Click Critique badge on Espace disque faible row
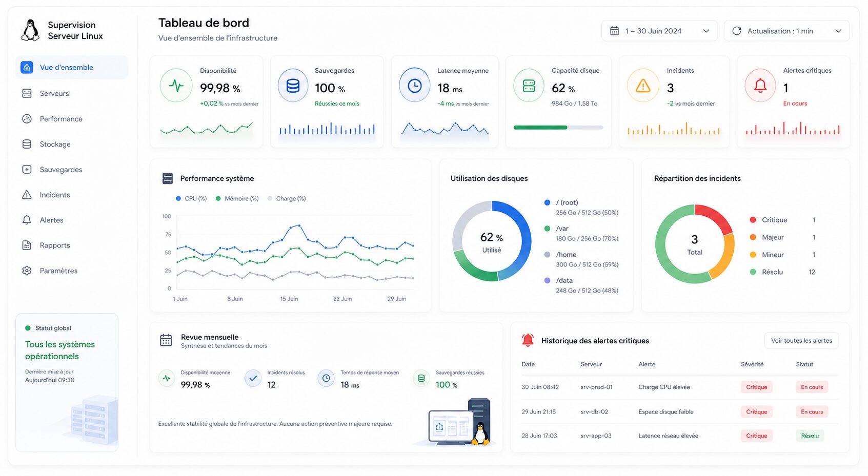The image size is (868, 476). tap(757, 412)
